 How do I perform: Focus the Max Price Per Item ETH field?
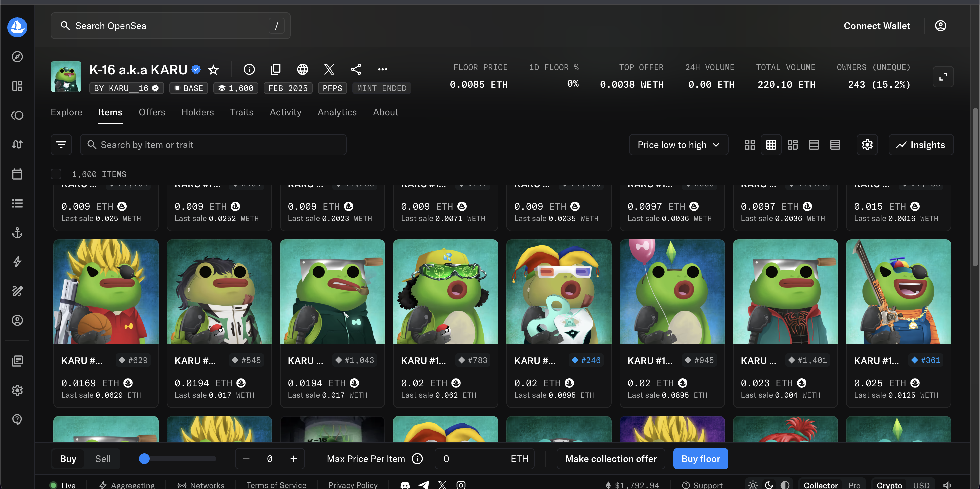pos(484,459)
